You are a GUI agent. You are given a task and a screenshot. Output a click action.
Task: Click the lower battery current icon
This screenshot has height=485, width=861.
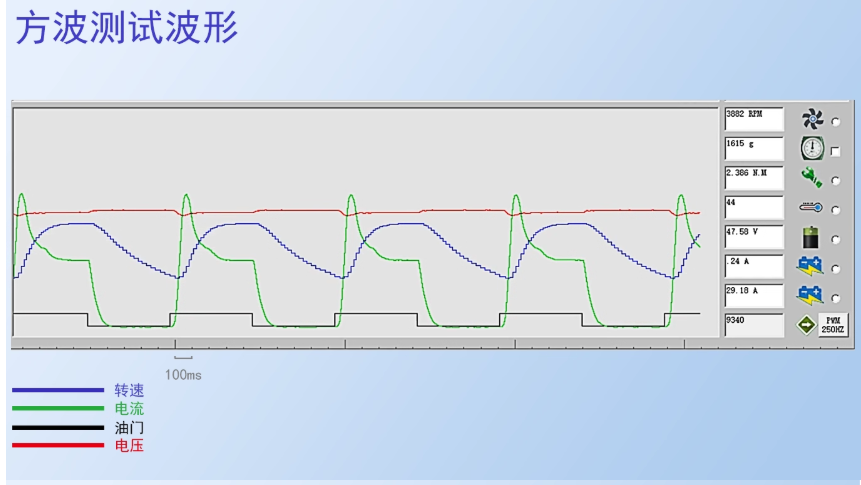(810, 296)
